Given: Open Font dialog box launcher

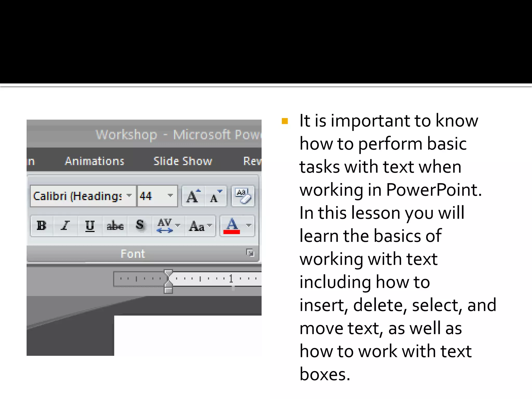Looking at the screenshot, I should [x=250, y=252].
